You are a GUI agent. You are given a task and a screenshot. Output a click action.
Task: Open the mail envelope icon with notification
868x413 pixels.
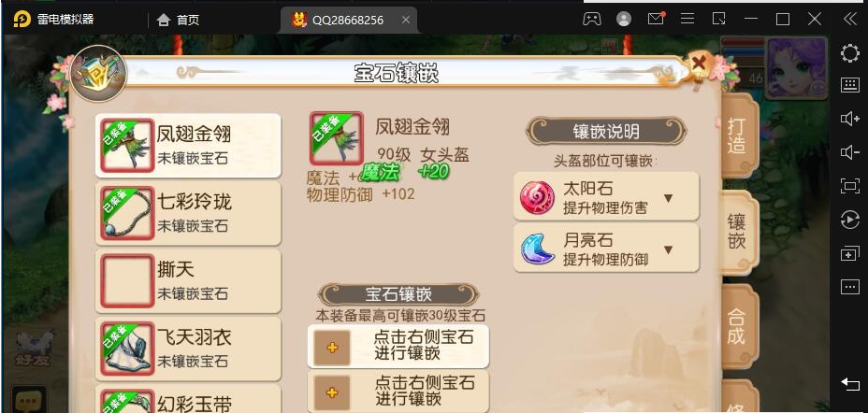[x=656, y=19]
